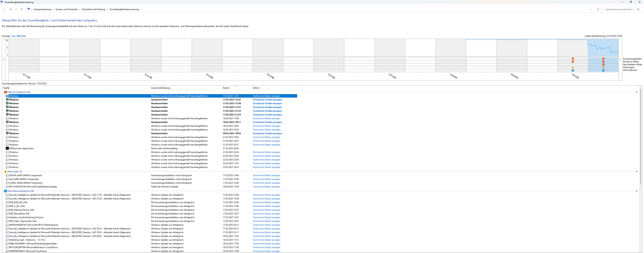This screenshot has height=253, width=644.
Task: Open technical details for REDlauncher-adjacent 20:51 shutdown
Action: tap(266, 145)
